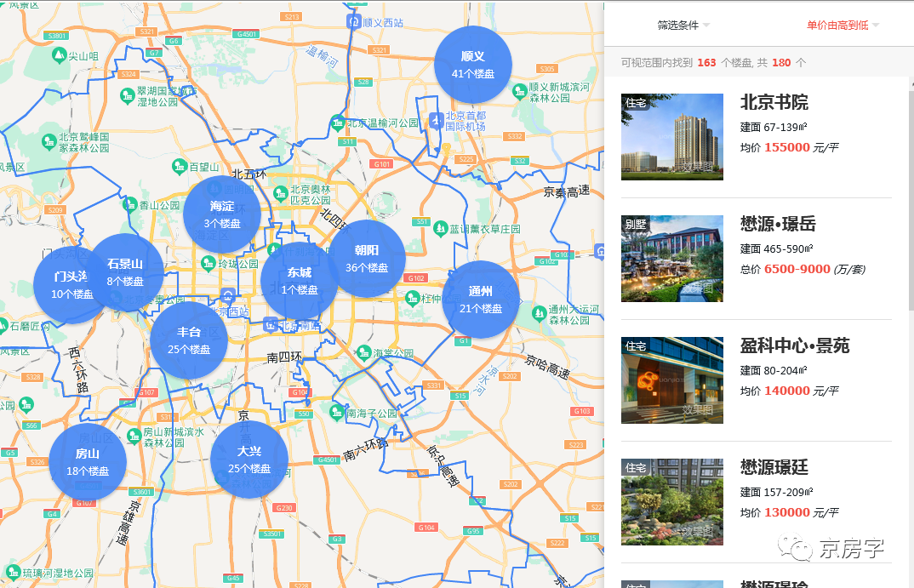This screenshot has height=588, width=914.
Task: Click the 北京鹫峰国家森林公园 park icon
Action: pos(49,141)
